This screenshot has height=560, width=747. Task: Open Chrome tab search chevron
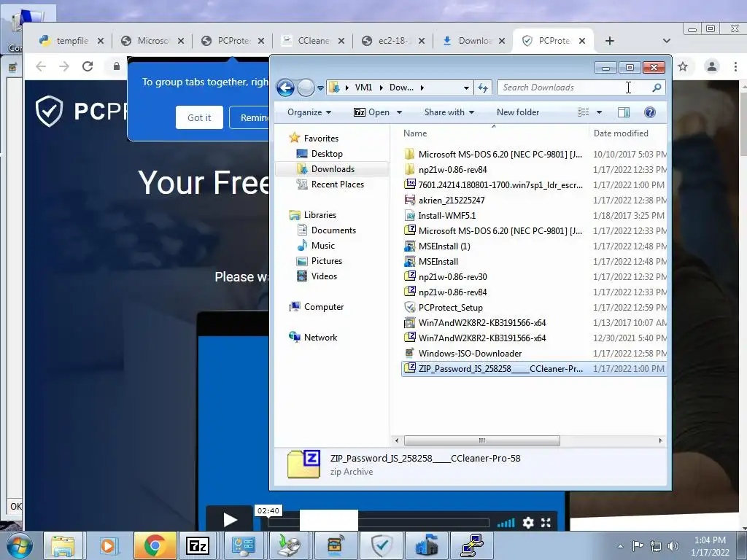pyautogui.click(x=667, y=41)
